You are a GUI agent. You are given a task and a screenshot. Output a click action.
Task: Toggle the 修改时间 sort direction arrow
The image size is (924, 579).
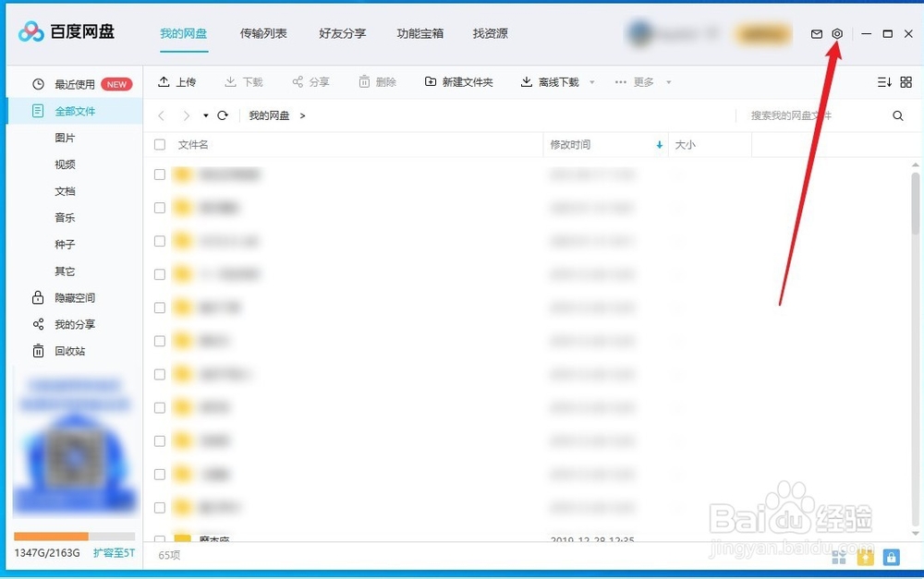(659, 145)
